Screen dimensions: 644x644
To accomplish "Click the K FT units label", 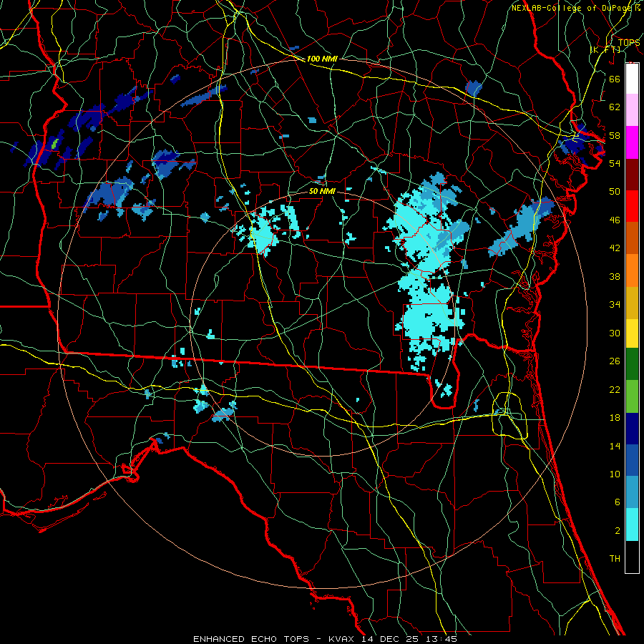I will coord(606,50).
